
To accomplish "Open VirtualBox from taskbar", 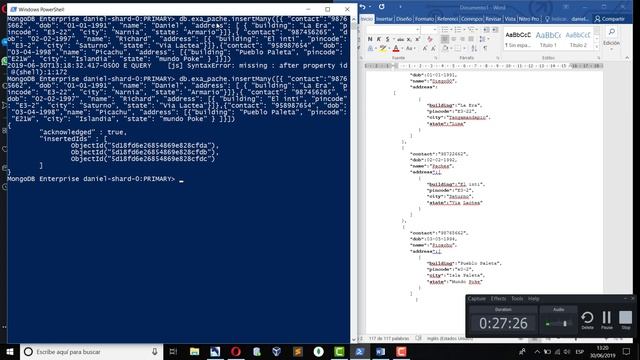I will pyautogui.click(x=277, y=351).
